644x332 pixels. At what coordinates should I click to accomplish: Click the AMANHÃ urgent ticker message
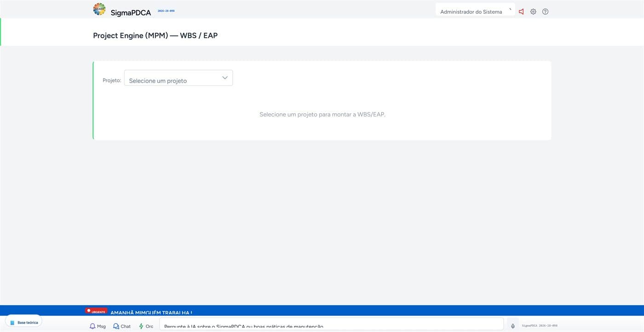click(x=151, y=312)
